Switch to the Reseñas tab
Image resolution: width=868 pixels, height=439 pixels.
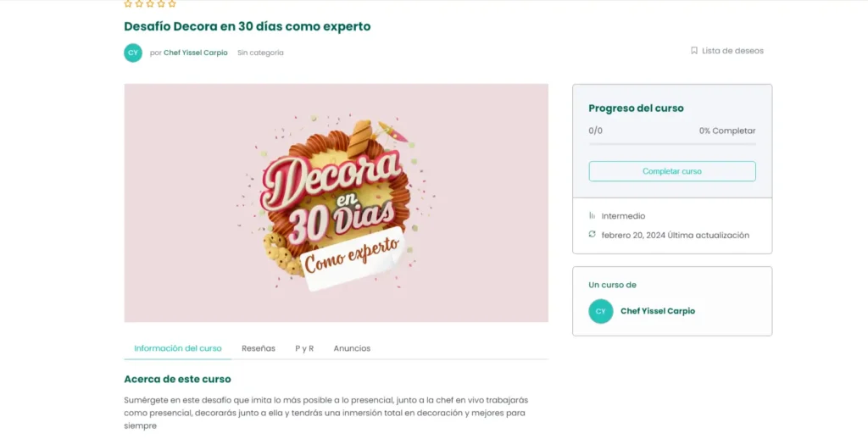[259, 348]
